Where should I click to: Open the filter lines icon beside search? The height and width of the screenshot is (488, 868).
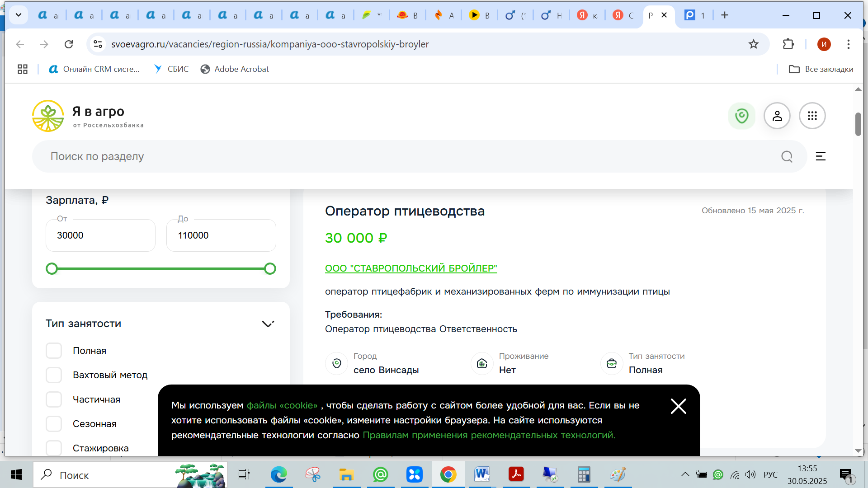[x=821, y=156]
